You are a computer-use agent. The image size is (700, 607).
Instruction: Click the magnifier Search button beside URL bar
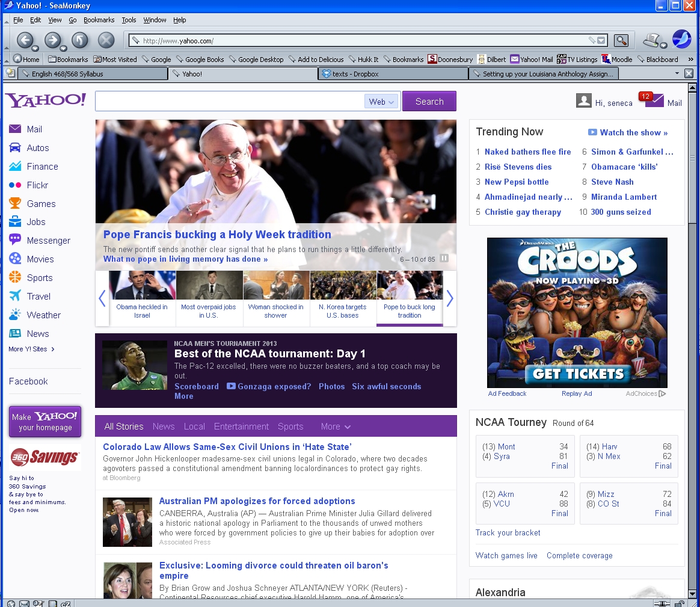coord(621,41)
